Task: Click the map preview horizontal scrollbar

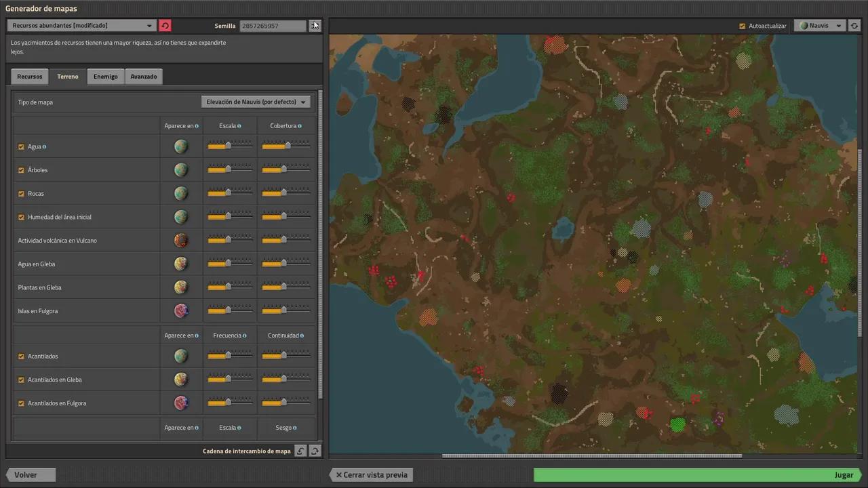Action: 592,455
